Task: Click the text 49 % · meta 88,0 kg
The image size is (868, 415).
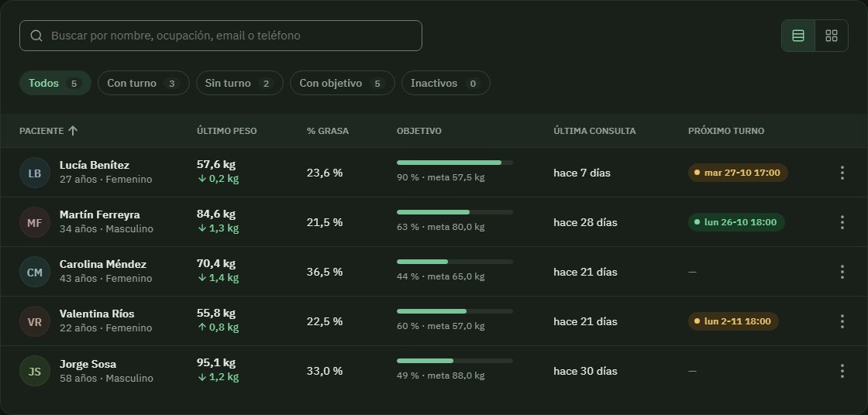Action: click(441, 376)
